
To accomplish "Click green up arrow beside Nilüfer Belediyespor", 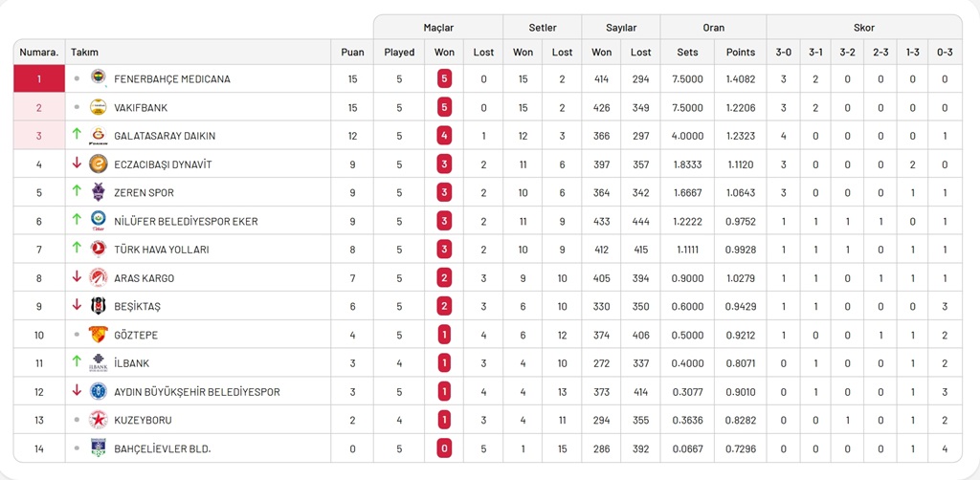I will pyautogui.click(x=77, y=221).
